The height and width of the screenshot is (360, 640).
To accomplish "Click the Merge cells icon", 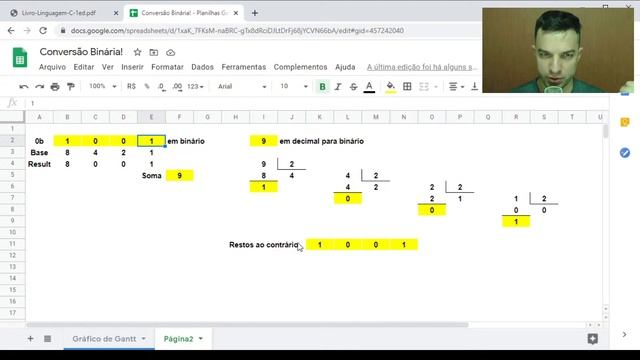I will click(424, 87).
